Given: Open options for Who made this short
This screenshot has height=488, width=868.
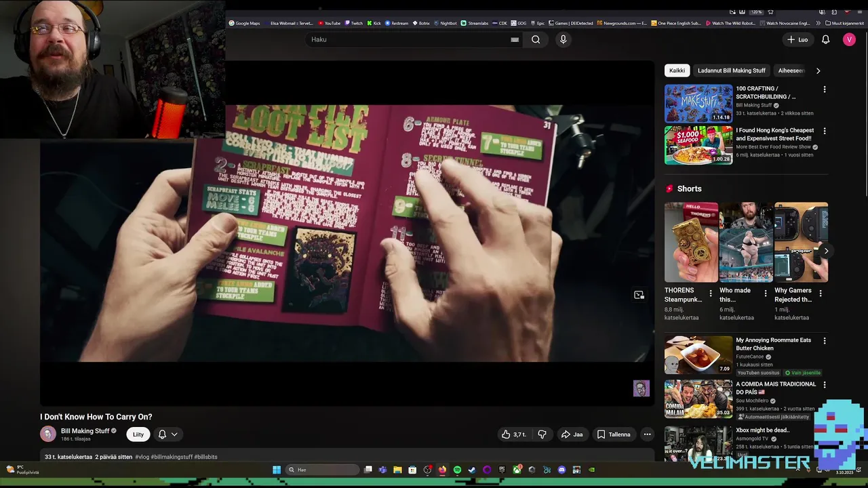Looking at the screenshot, I should point(766,293).
